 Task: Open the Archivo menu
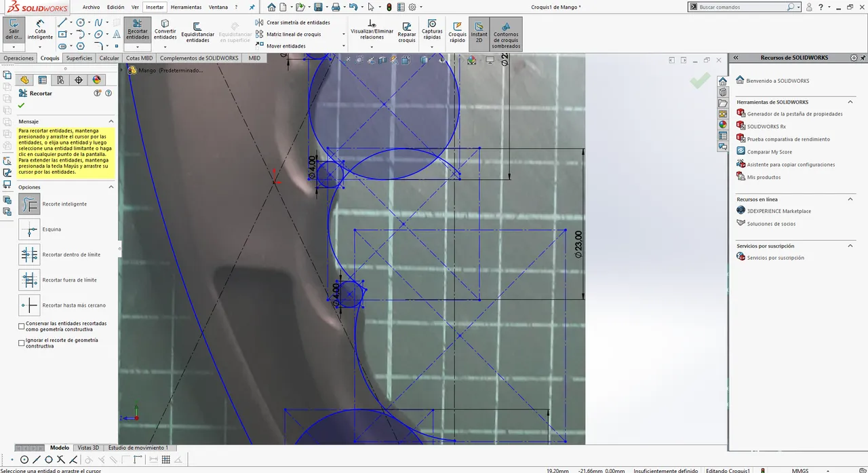[x=91, y=7]
